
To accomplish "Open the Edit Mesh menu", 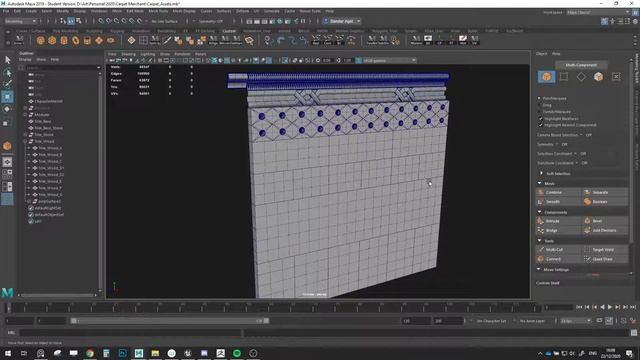I will [x=135, y=11].
